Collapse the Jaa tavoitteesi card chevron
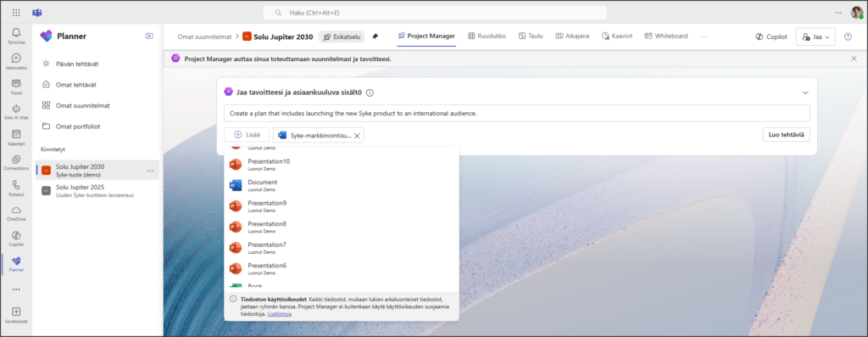This screenshot has width=868, height=337. 805,93
